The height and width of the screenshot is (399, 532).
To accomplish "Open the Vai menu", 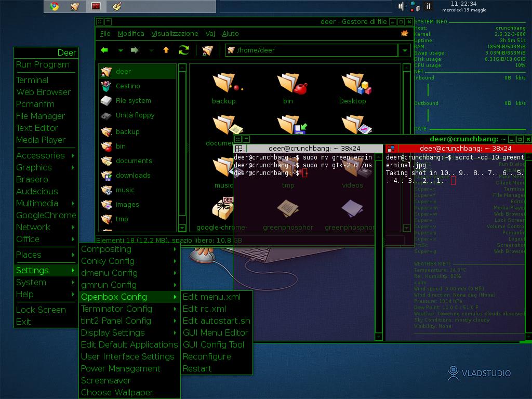I will (210, 34).
